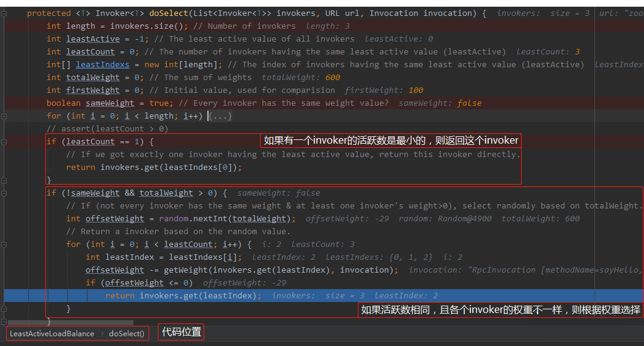Click 'return invokers.get(leastIndexs[0]);' statement

tap(154, 167)
